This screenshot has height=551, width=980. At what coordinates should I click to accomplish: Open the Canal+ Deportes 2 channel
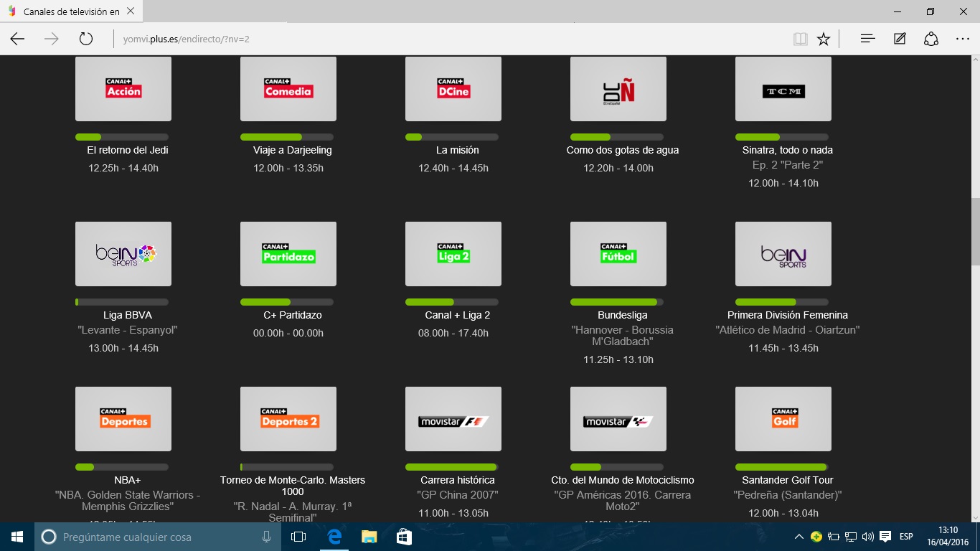tap(288, 419)
